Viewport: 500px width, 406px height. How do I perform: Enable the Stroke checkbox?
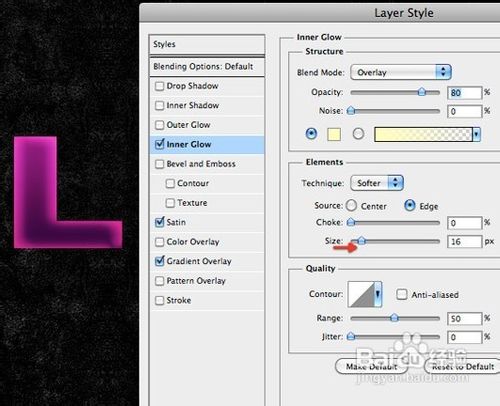(x=159, y=300)
